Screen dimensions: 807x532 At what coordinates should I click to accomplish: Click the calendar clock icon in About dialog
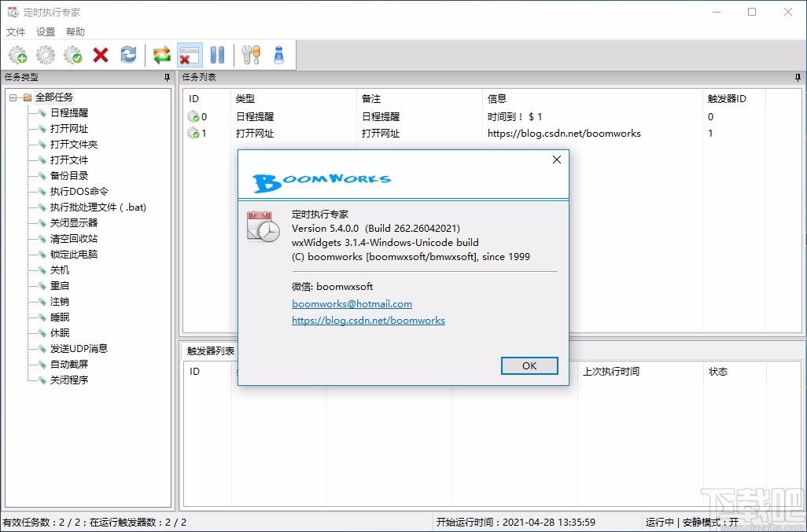(x=263, y=226)
